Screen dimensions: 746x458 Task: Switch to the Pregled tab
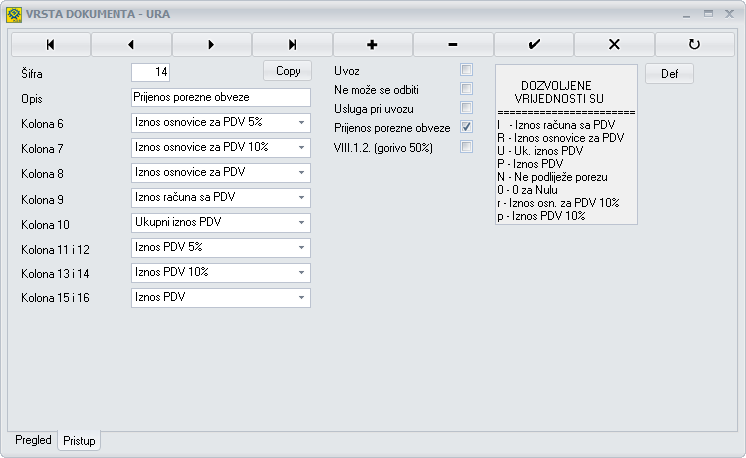point(33,440)
